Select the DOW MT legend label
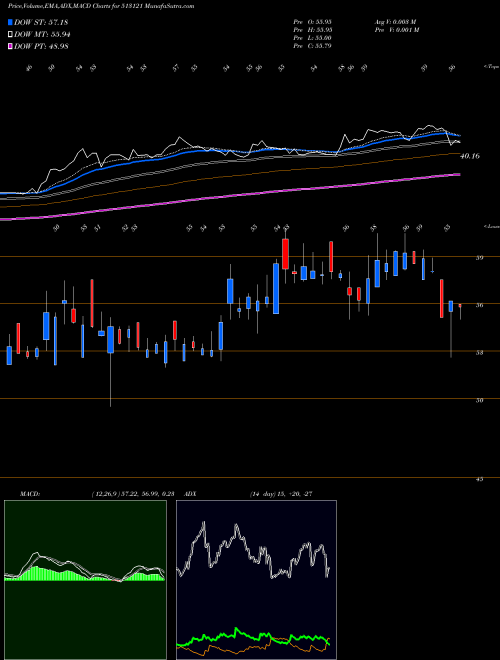The width and height of the screenshot is (500, 660). [42, 35]
